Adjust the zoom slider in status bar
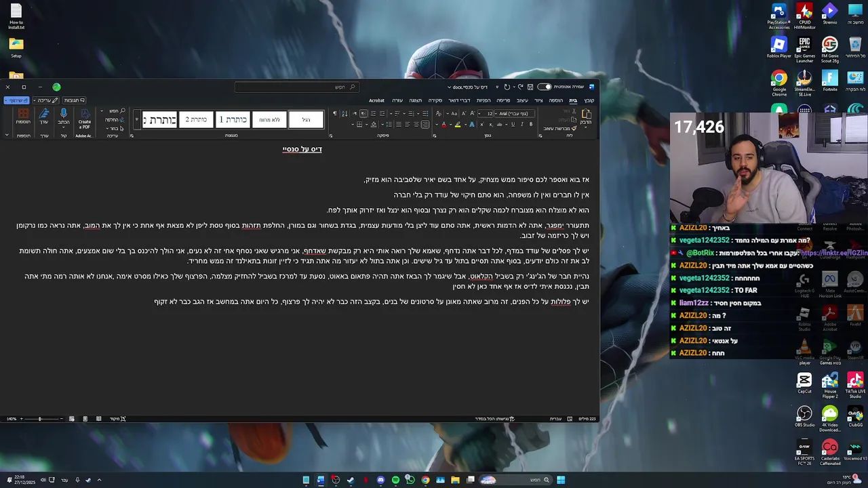The height and width of the screenshot is (488, 868). tap(39, 419)
